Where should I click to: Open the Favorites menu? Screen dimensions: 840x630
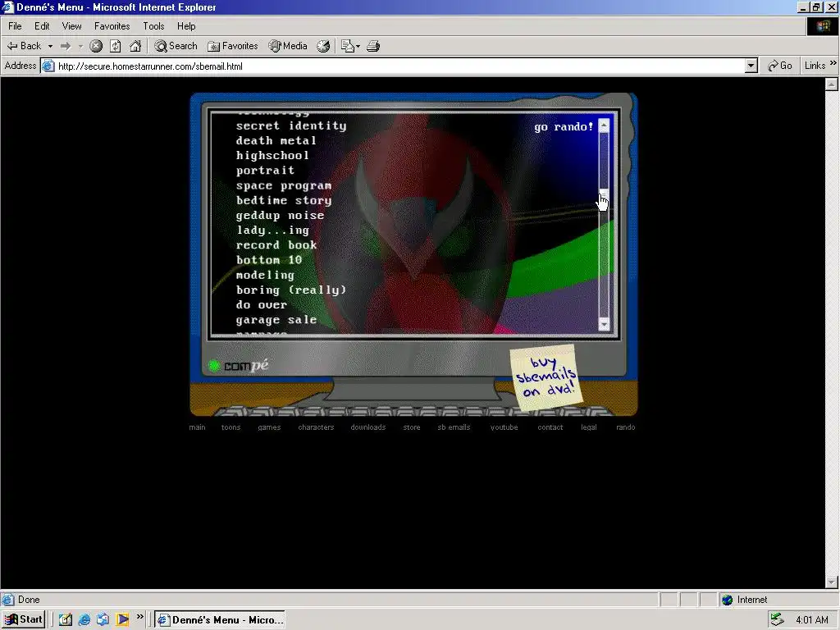pos(112,25)
